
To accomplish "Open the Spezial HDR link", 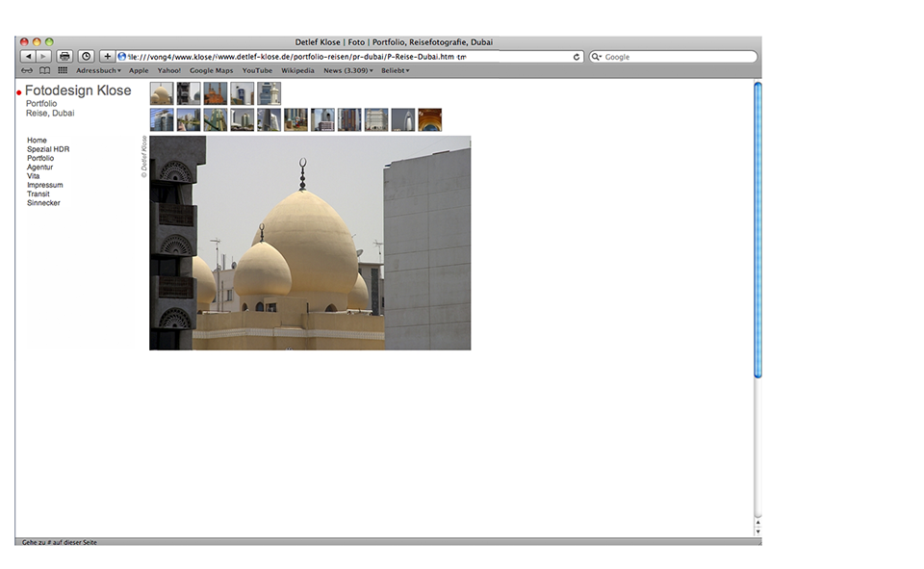I will (x=48, y=149).
